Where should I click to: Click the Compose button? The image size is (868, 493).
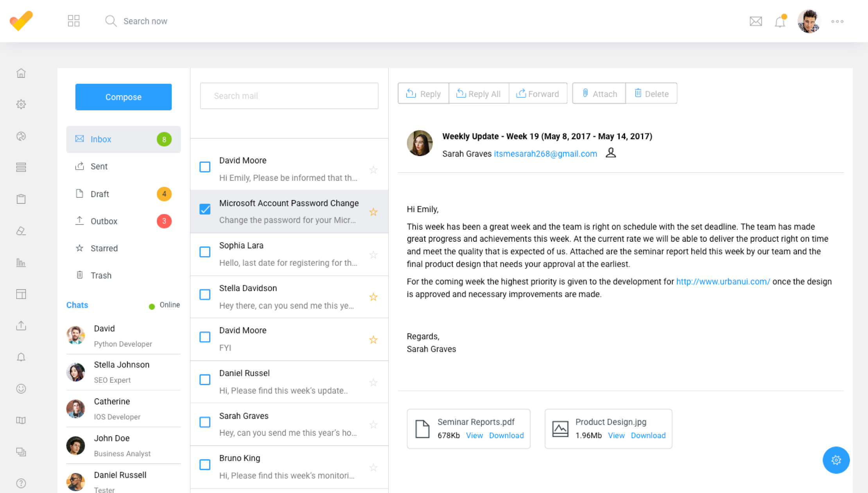[x=123, y=97]
